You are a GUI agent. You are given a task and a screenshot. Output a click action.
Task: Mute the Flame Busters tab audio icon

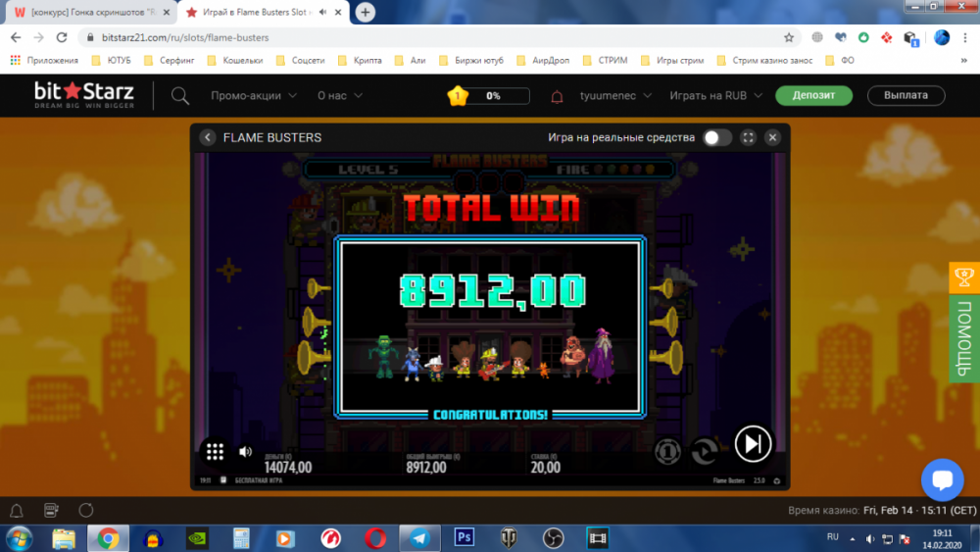pyautogui.click(x=322, y=12)
